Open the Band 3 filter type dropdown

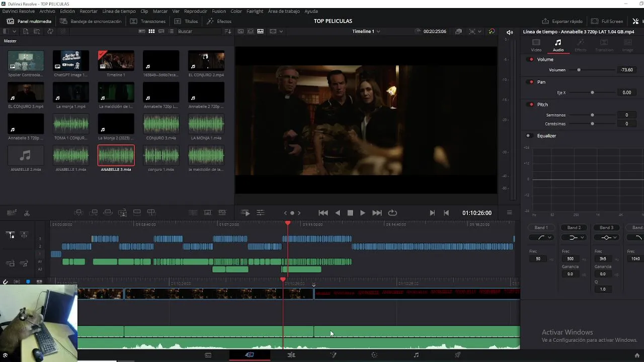[x=606, y=237]
